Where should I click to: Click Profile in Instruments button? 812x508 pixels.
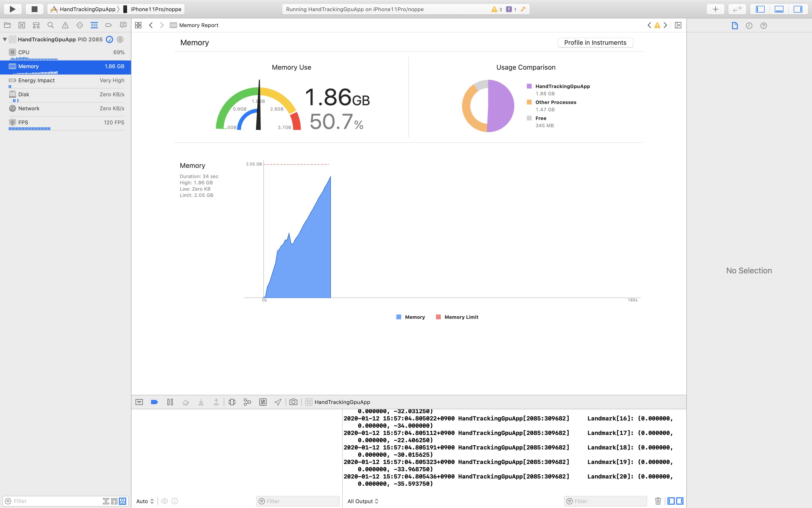[595, 43]
